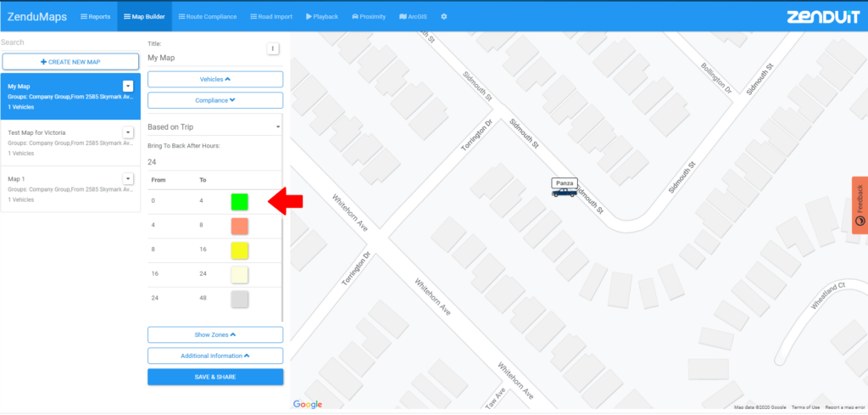Expand the Additional Information section

click(x=215, y=356)
